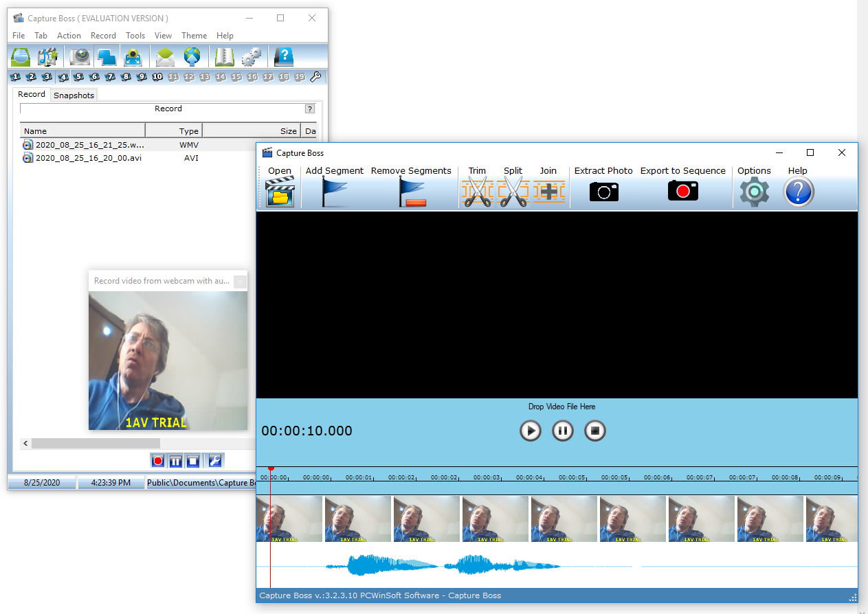Viewport: 868px width, 614px height.
Task: Click the wrench settings button beside stop
Action: point(215,461)
